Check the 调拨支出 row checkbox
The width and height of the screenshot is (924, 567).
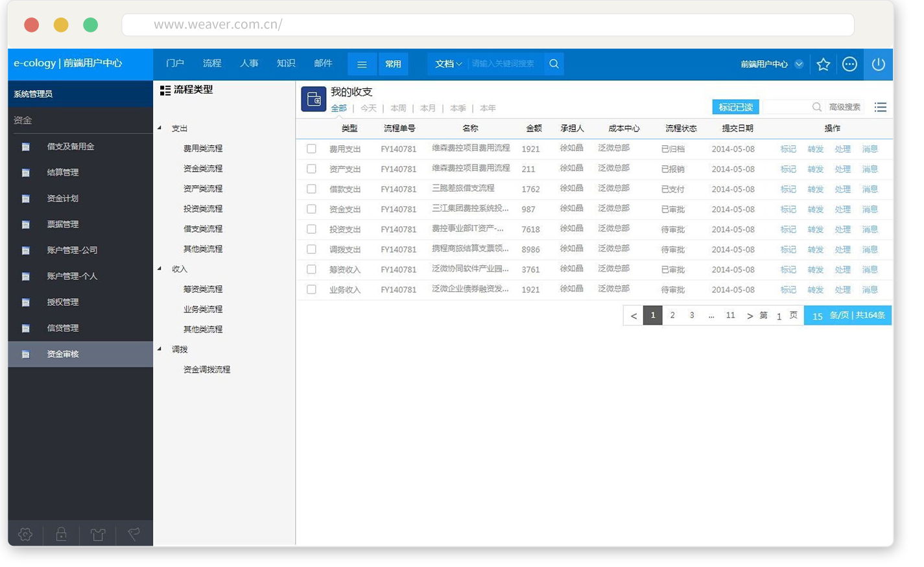click(x=311, y=249)
